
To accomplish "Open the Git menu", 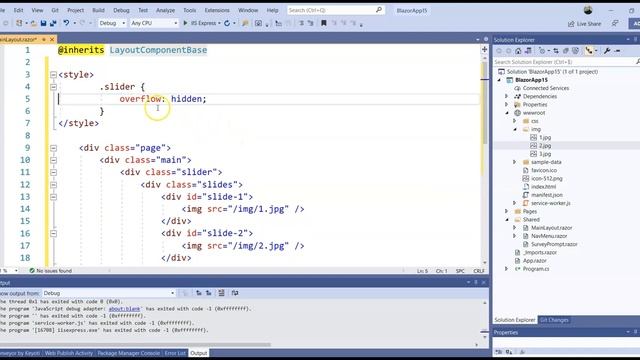I will 55,10.
